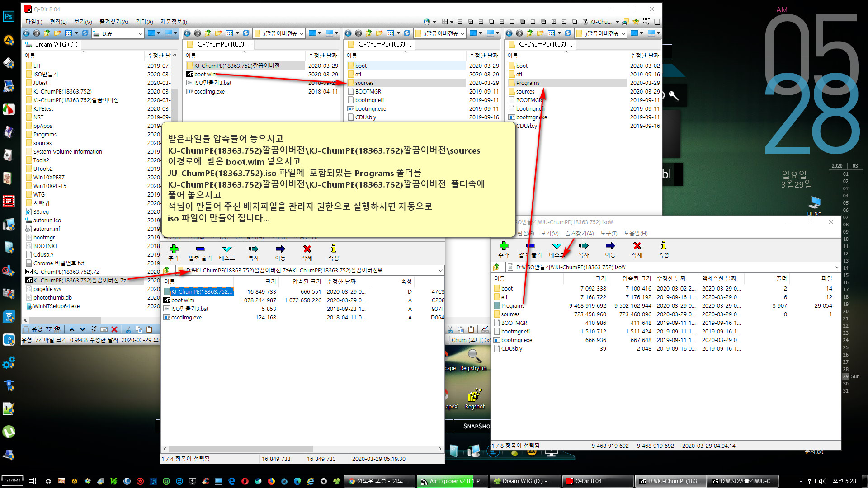868x488 pixels.
Task: Open the 보기(V) menu in Q-Dir
Action: point(83,22)
